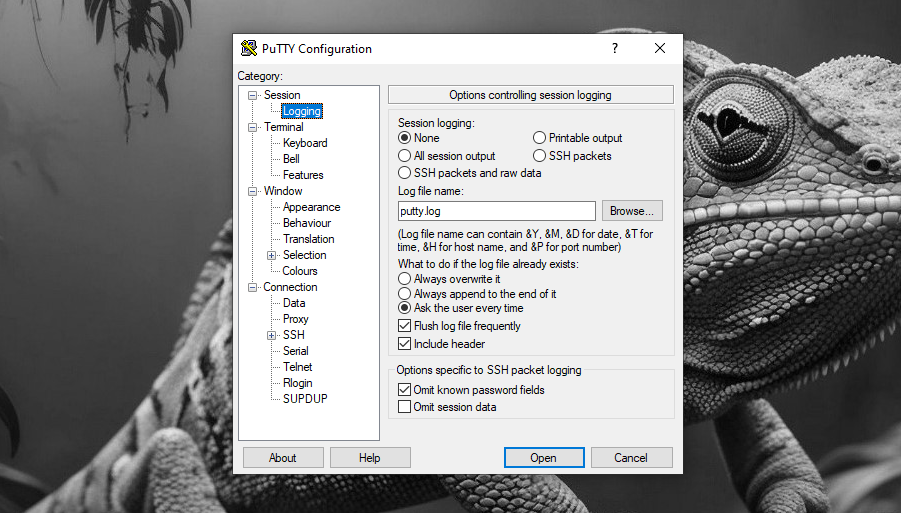Select Proxy in the category tree
Viewport: 901px width, 513px height.
(x=296, y=319)
